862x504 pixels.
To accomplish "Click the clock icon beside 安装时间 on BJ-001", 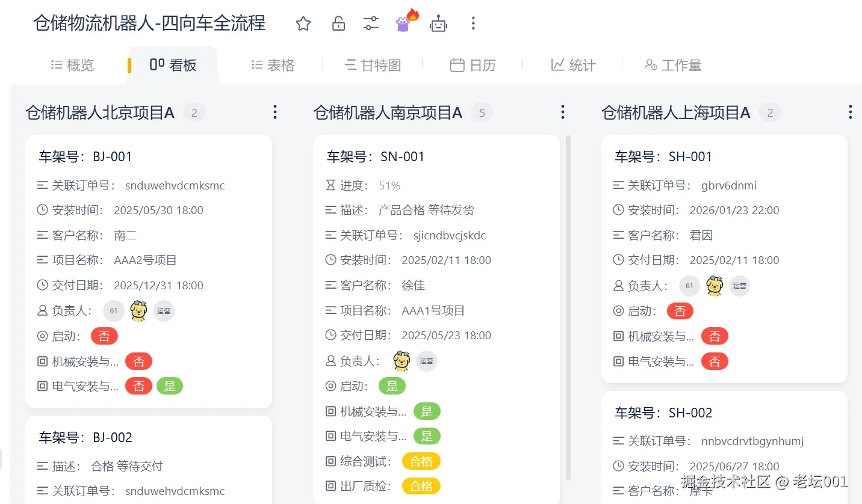I will [x=42, y=210].
